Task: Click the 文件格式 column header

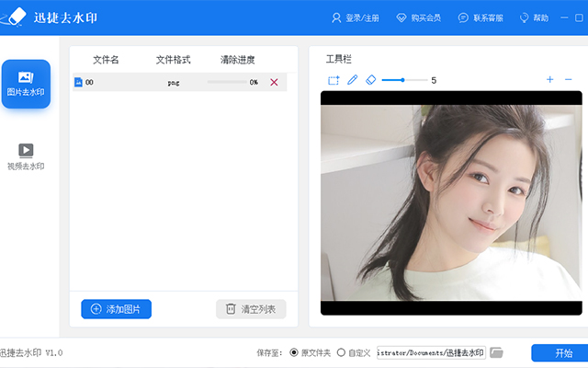Action: 174,60
